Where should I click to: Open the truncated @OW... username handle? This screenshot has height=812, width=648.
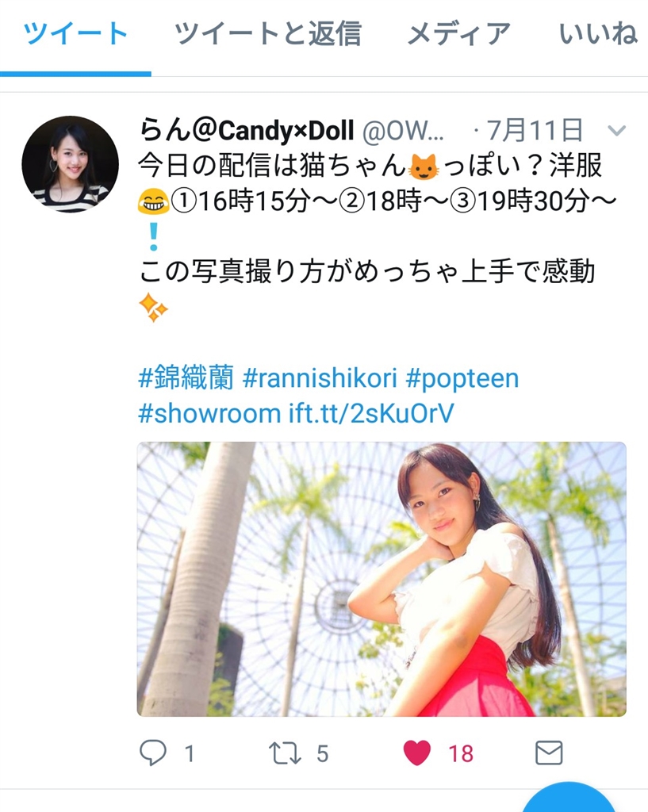click(403, 131)
